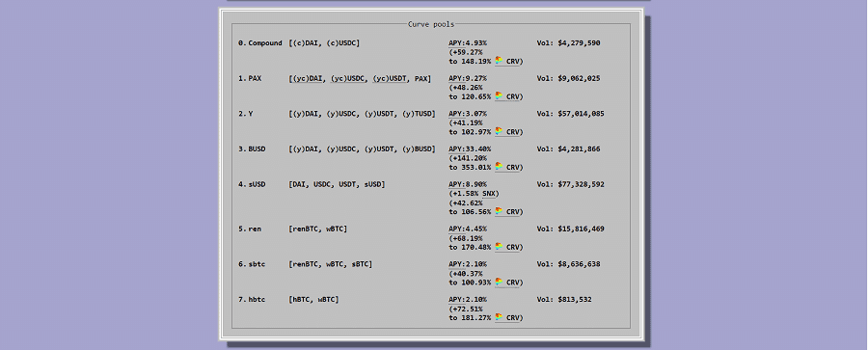Click 'to 170.48%' CRV reward text
This screenshot has height=350, width=868.
pyautogui.click(x=470, y=247)
